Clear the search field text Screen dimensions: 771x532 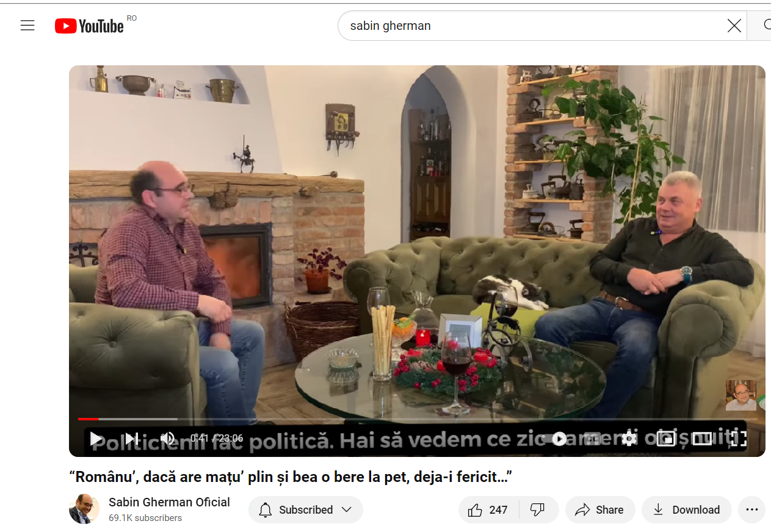click(x=734, y=26)
